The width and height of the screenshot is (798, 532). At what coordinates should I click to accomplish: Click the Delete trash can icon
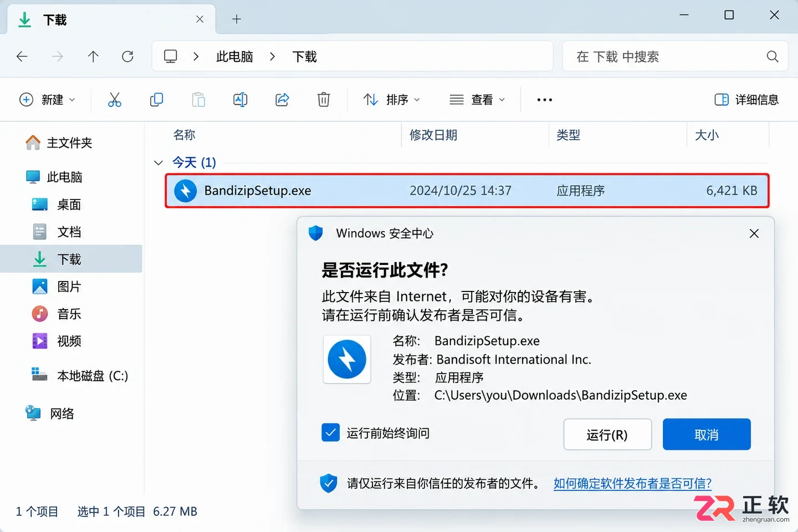324,100
